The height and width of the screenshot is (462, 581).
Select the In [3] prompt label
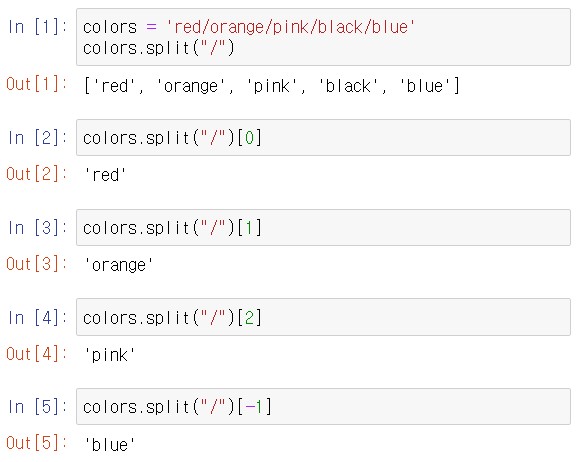click(38, 227)
